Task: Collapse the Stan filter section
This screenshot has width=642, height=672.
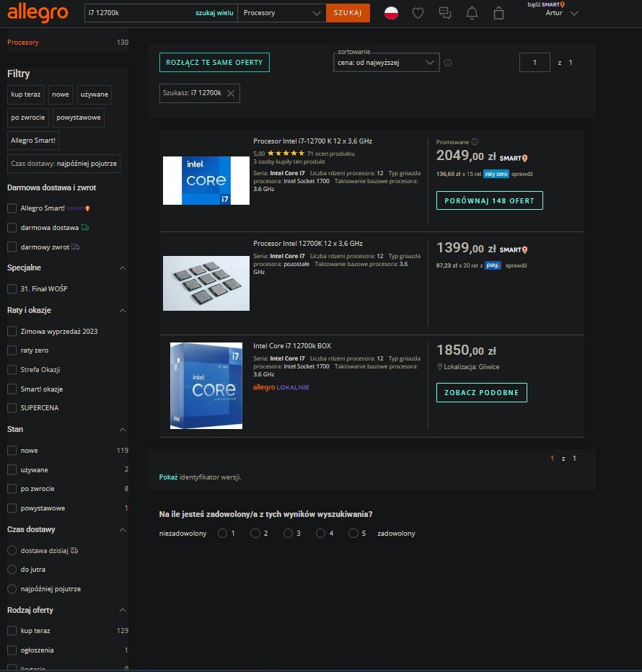Action: coord(122,430)
